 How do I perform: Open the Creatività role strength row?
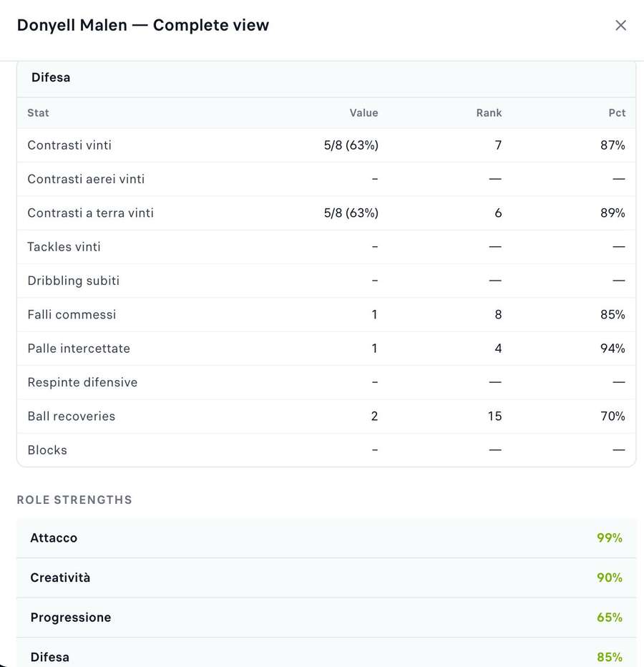click(x=326, y=578)
